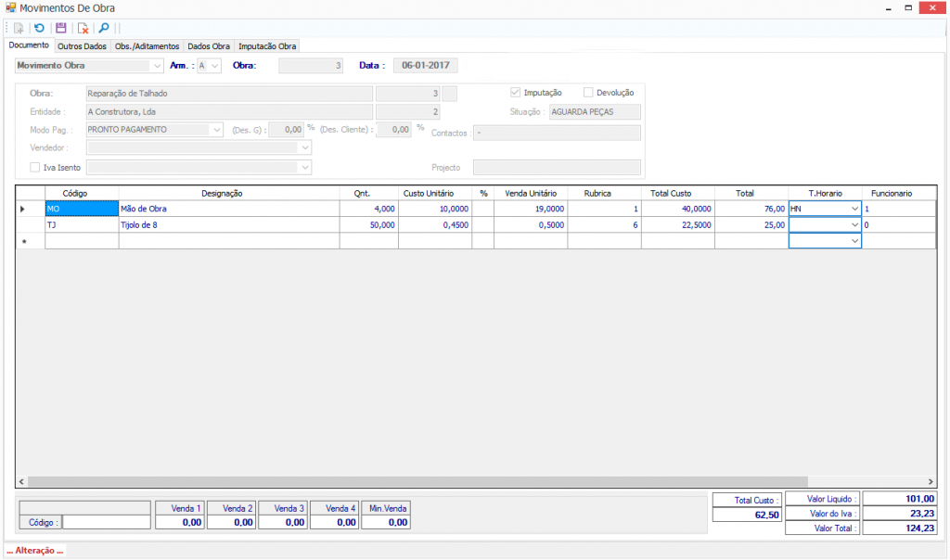
Task: Click the Venda Unitário cell 19,0000
Action: (x=531, y=209)
